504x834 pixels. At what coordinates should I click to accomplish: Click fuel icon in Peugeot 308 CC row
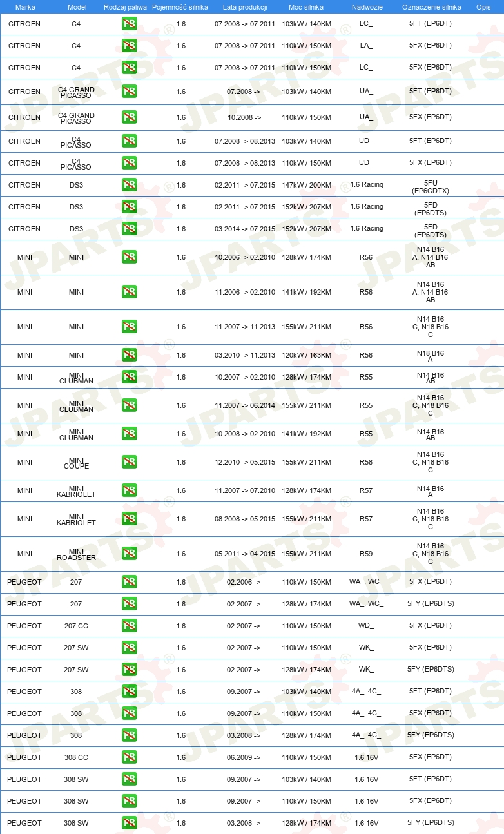(129, 757)
